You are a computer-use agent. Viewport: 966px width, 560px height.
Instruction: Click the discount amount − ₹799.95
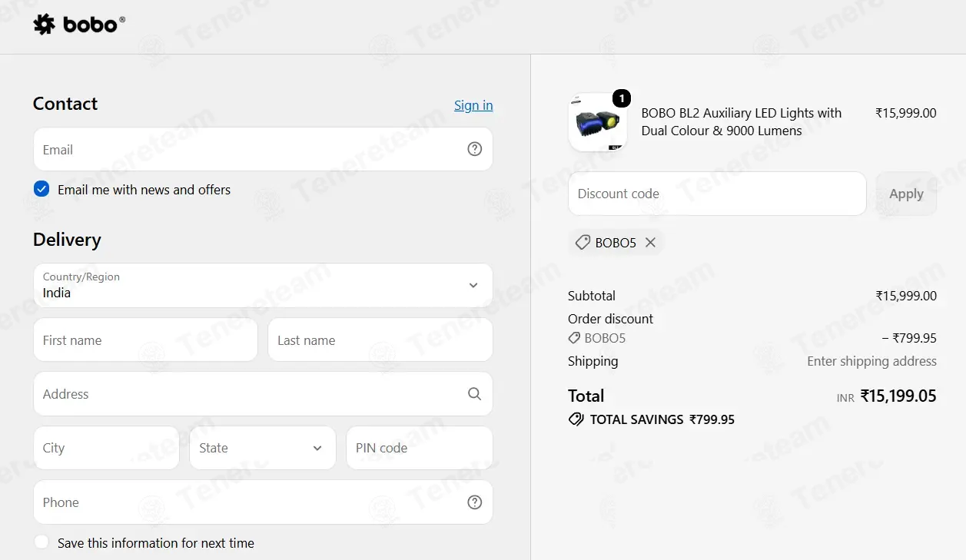coord(909,338)
